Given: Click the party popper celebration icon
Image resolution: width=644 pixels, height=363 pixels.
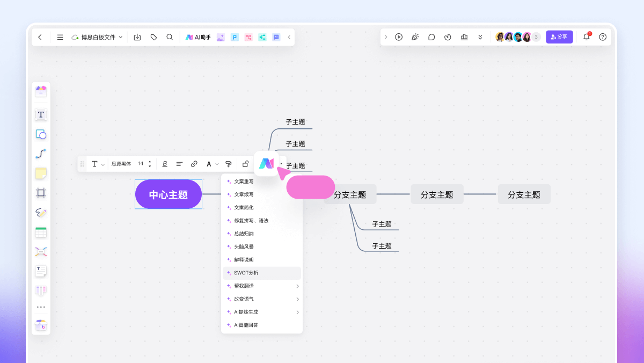Looking at the screenshot, I should tap(415, 37).
